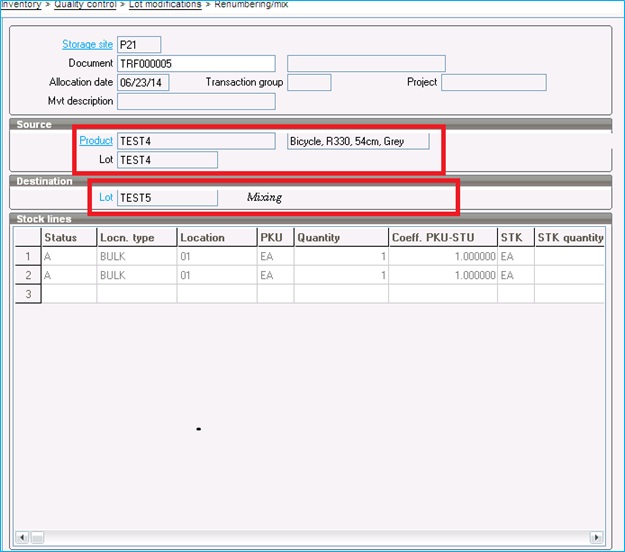Screen dimensions: 625x552
Task: Click Location 01 in row 2
Action: point(217,275)
